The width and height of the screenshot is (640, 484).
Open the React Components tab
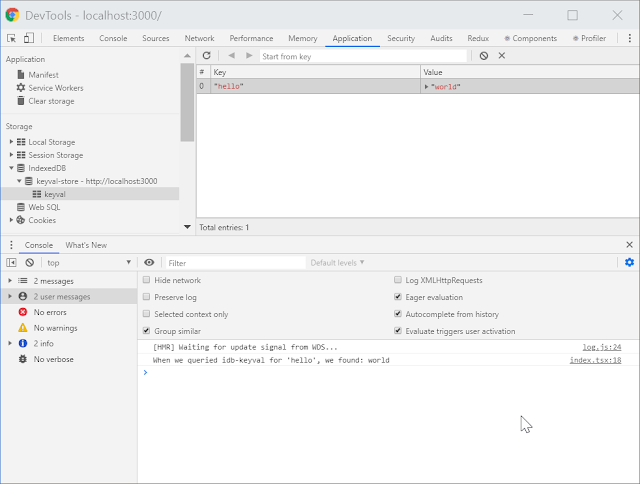click(530, 38)
